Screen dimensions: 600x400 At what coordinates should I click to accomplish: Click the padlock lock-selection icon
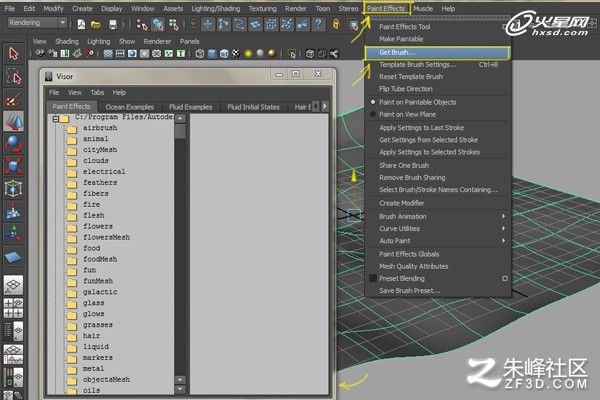coord(336,24)
